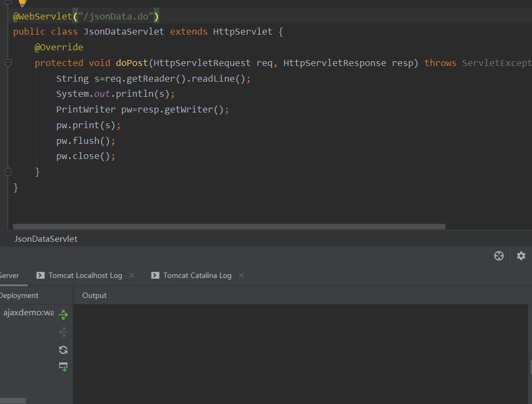The height and width of the screenshot is (404, 532).
Task: Click in the empty Output console area
Action: tap(301, 354)
